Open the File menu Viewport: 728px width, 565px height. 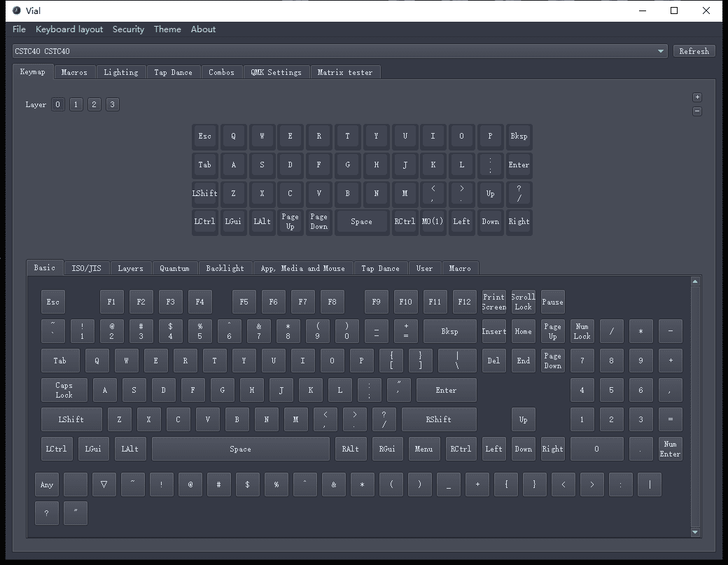click(18, 29)
